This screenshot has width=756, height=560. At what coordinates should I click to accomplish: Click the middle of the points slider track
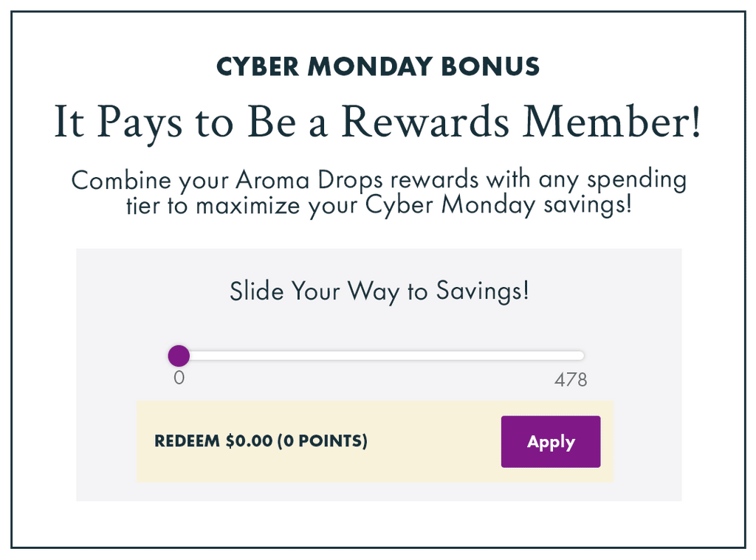point(380,356)
